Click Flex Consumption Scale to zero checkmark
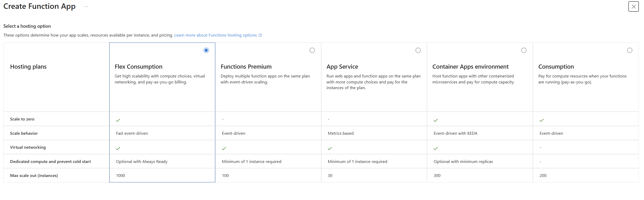The width and height of the screenshot is (644, 200). click(x=118, y=120)
